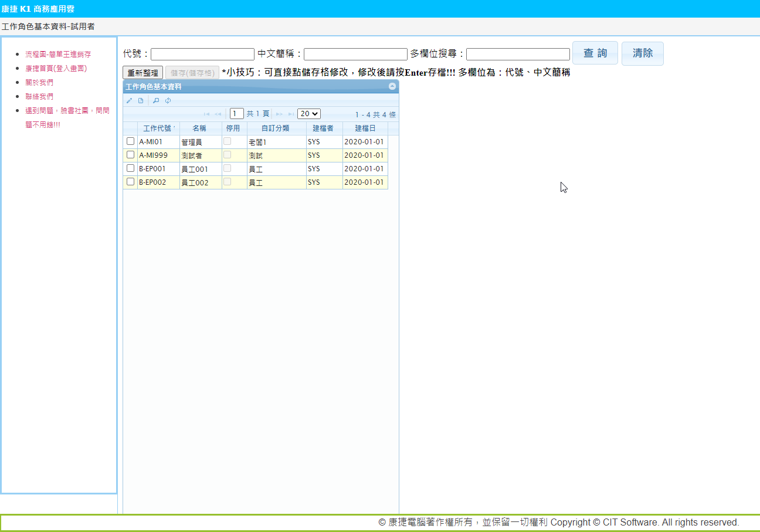Open the 關於我們 sidebar menu item

(x=39, y=82)
